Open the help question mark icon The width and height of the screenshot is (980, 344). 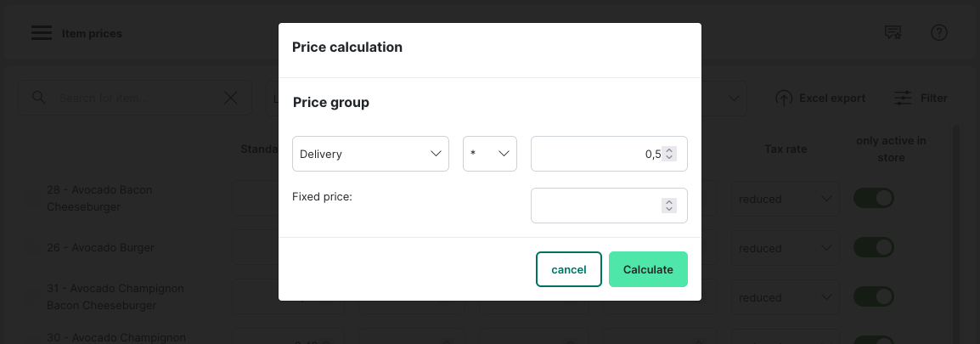(938, 33)
